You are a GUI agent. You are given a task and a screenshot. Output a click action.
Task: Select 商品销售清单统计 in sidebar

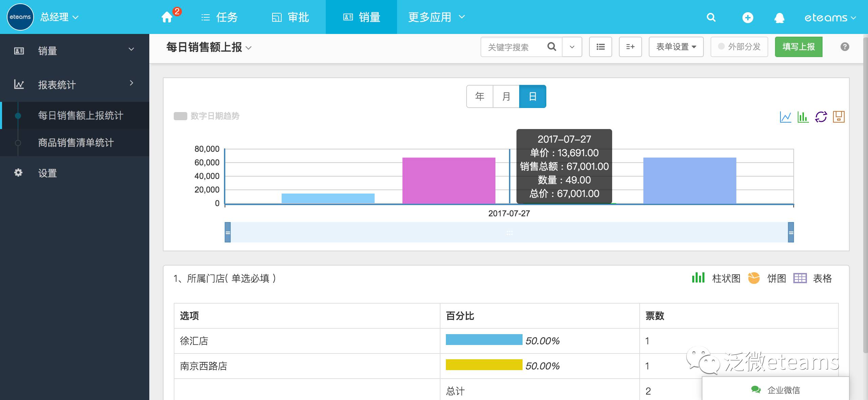[x=76, y=143]
